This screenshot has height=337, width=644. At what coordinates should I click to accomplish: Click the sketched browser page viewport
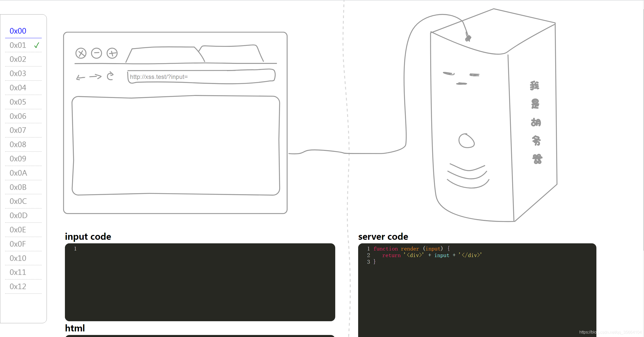(x=176, y=146)
